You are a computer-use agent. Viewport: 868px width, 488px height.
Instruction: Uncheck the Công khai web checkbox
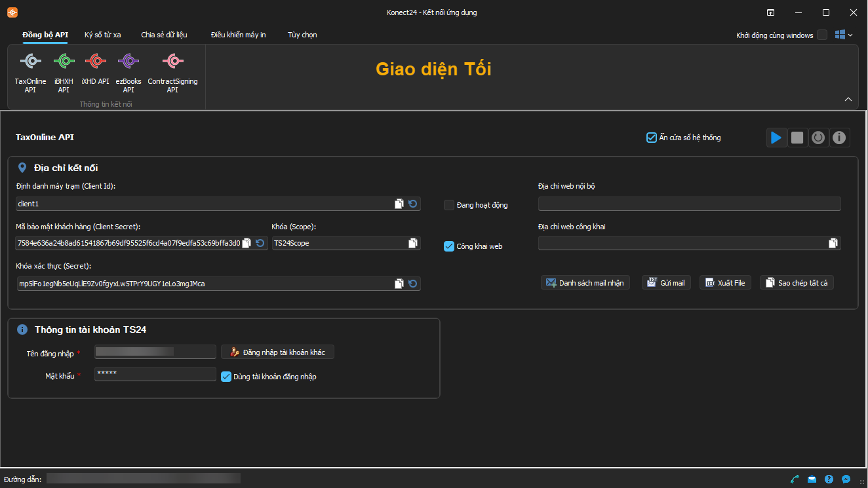[449, 246]
